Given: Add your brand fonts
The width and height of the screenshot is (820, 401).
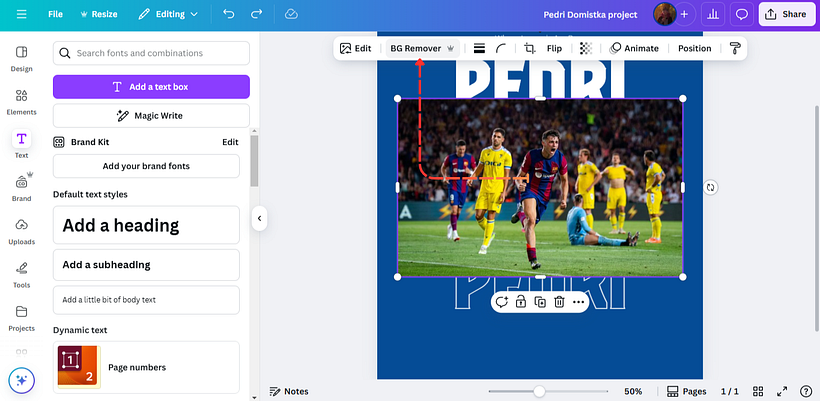Looking at the screenshot, I should (x=146, y=166).
